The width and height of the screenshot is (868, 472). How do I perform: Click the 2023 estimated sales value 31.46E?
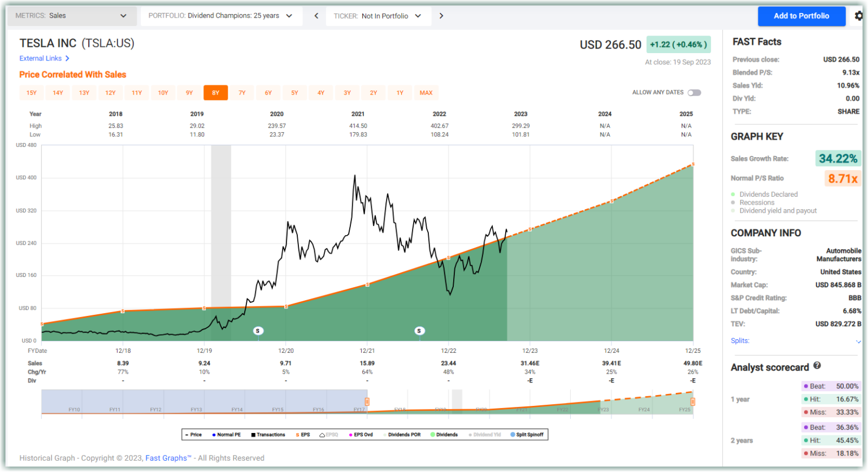pos(530,363)
